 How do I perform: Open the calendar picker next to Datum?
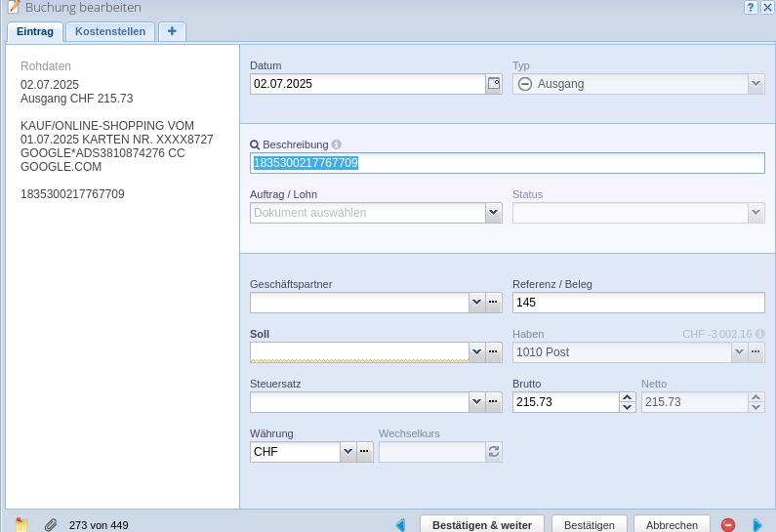[494, 84]
